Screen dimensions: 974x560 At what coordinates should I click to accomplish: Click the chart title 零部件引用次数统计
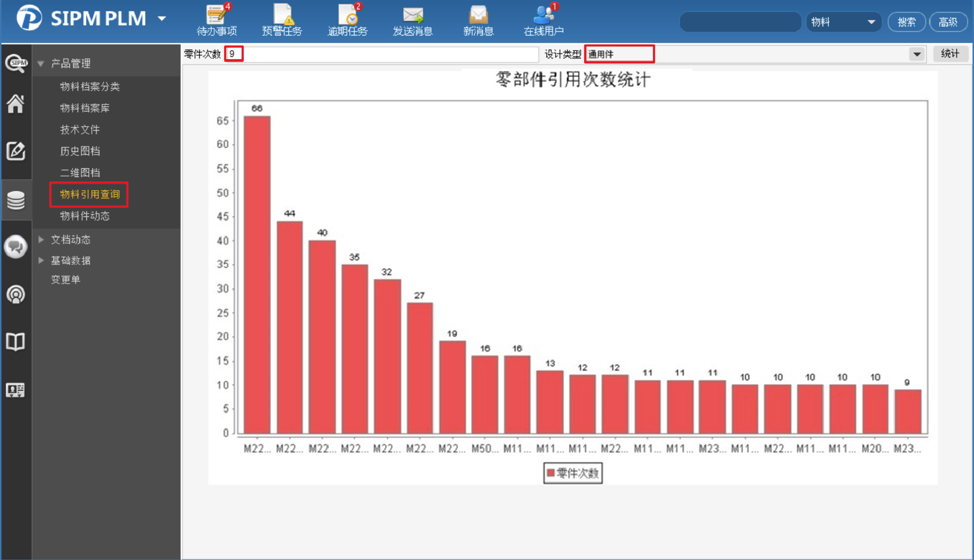tap(573, 80)
